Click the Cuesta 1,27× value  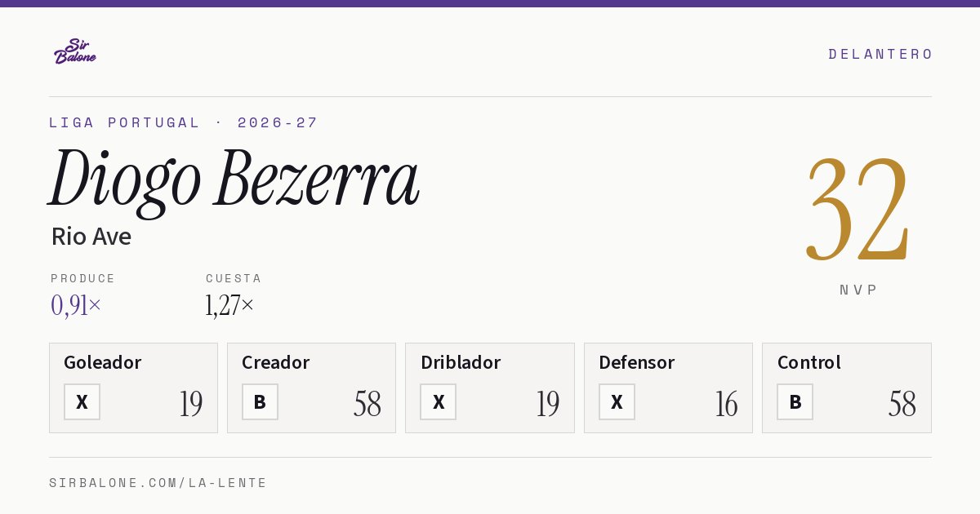tap(229, 305)
